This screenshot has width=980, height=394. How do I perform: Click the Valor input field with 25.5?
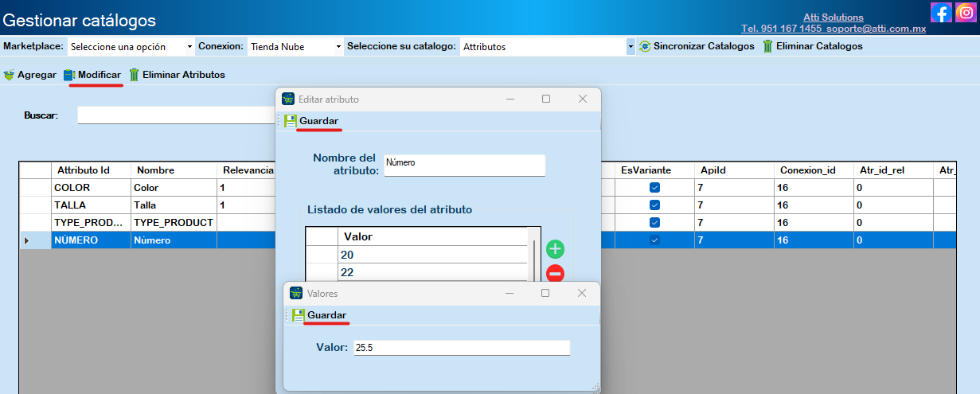coord(462,348)
